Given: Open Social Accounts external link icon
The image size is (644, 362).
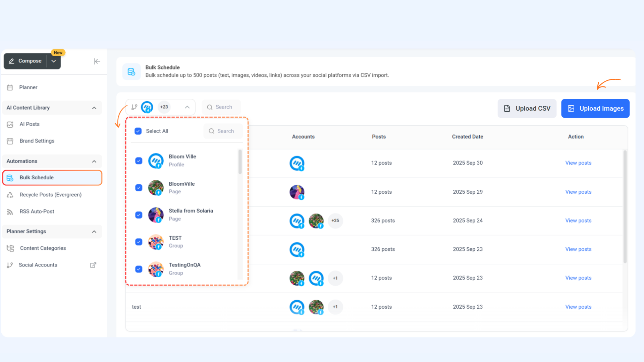Looking at the screenshot, I should (93, 265).
